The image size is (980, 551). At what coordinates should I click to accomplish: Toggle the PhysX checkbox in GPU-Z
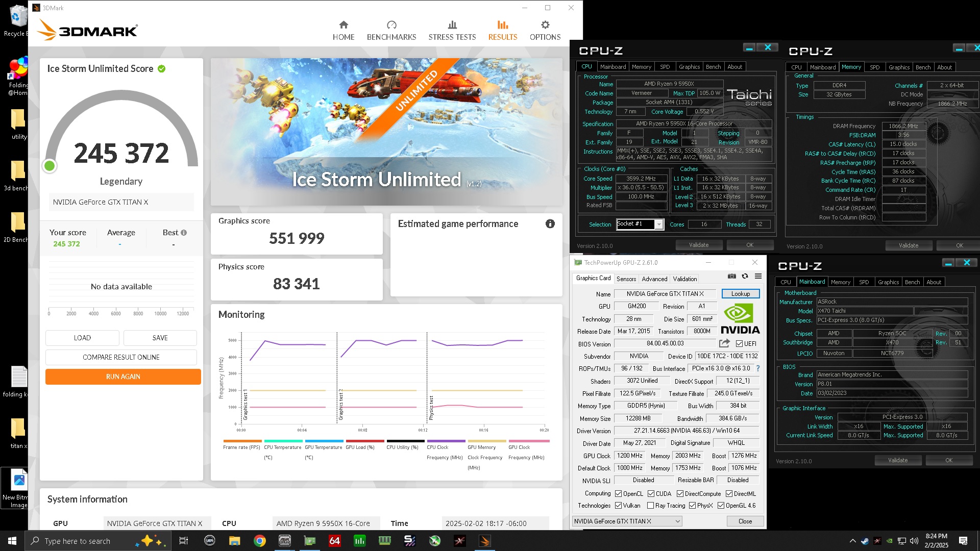pyautogui.click(x=692, y=506)
